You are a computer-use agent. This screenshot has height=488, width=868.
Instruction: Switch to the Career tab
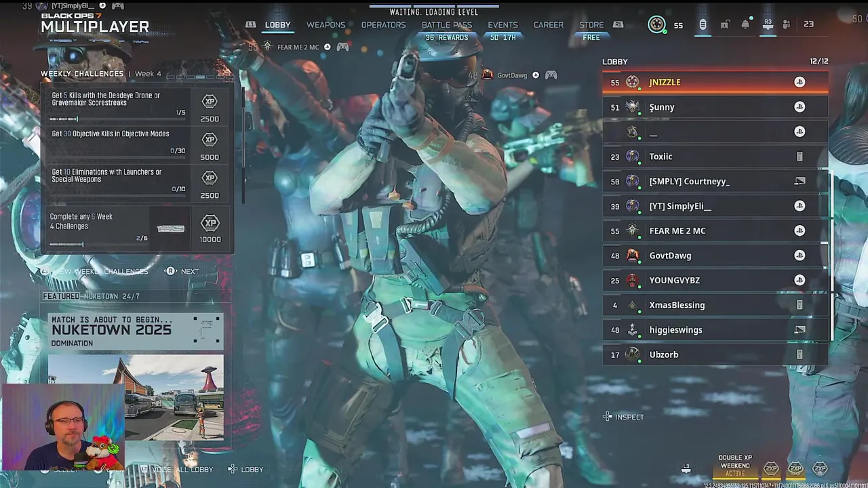(x=548, y=24)
